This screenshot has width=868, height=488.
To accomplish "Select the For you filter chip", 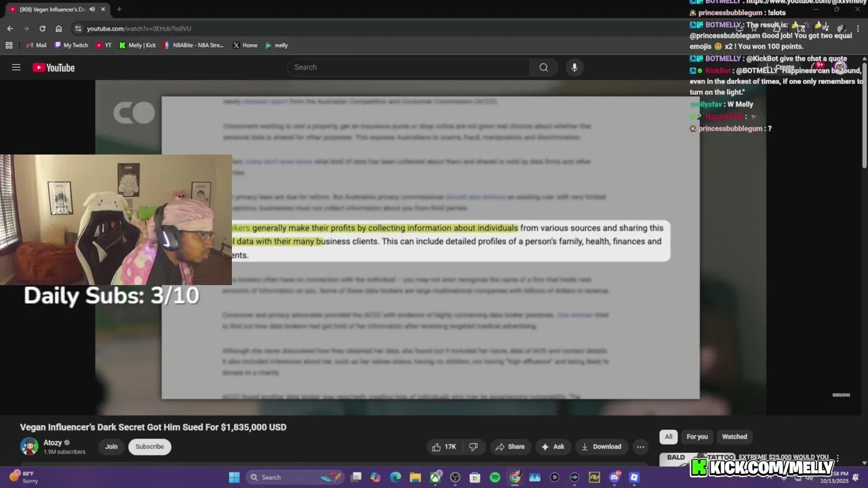I will pyautogui.click(x=697, y=436).
